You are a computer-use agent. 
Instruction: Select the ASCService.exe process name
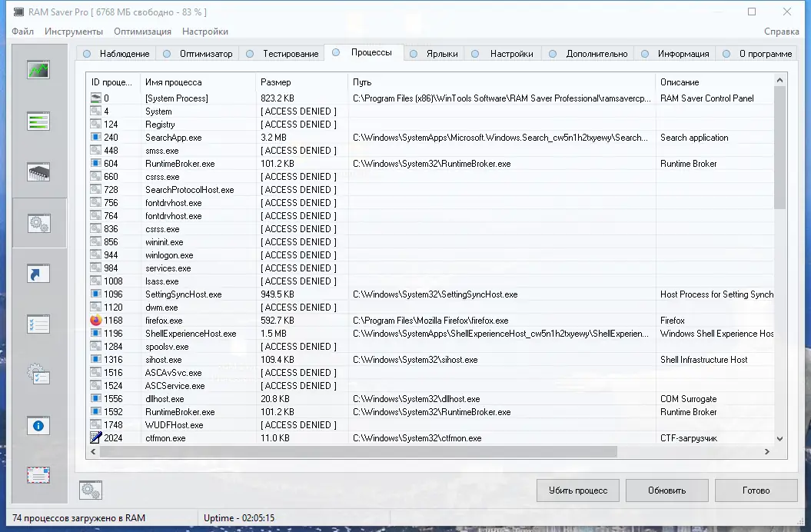174,385
